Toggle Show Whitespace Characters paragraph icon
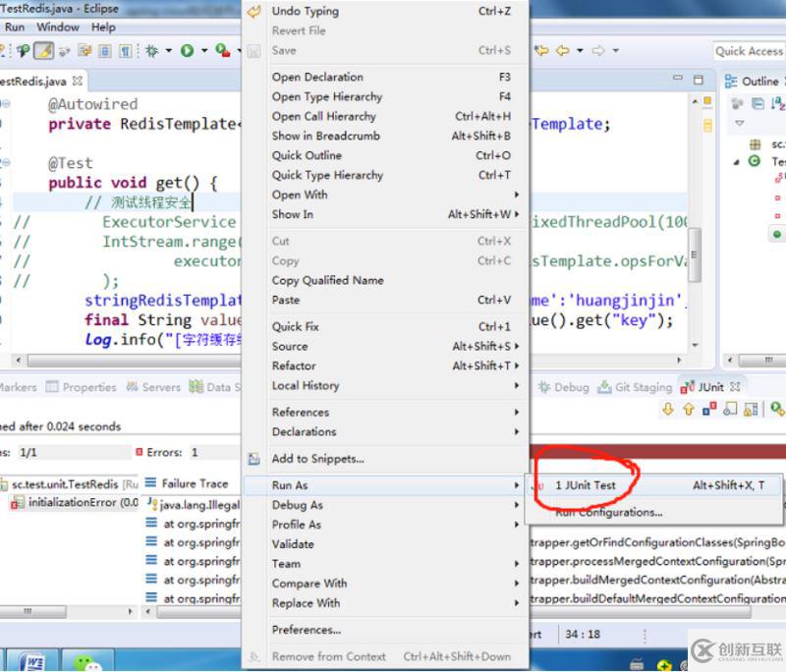Screen dimensions: 786x672 [128, 51]
